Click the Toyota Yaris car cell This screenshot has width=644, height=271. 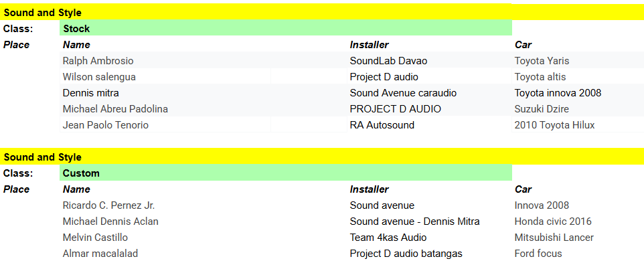(x=542, y=61)
